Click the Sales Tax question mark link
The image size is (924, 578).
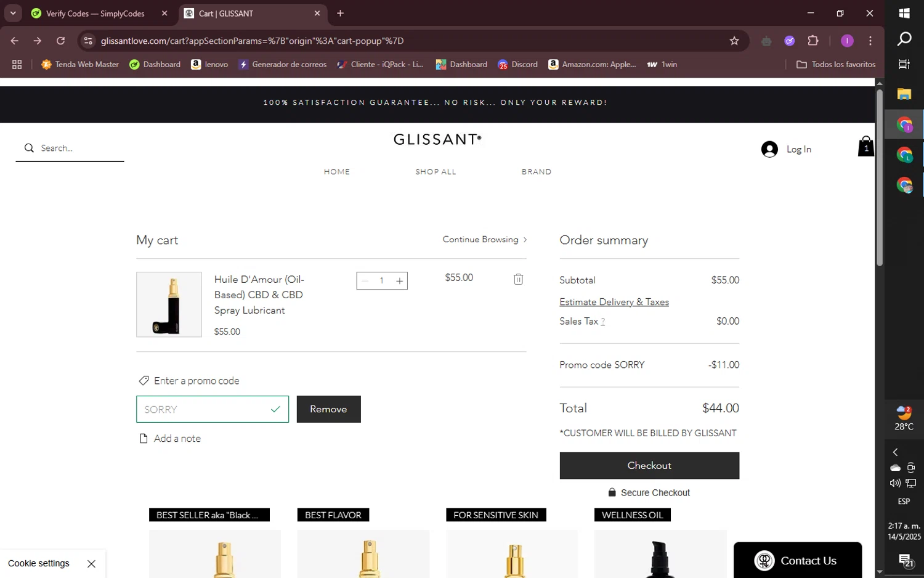pos(603,322)
